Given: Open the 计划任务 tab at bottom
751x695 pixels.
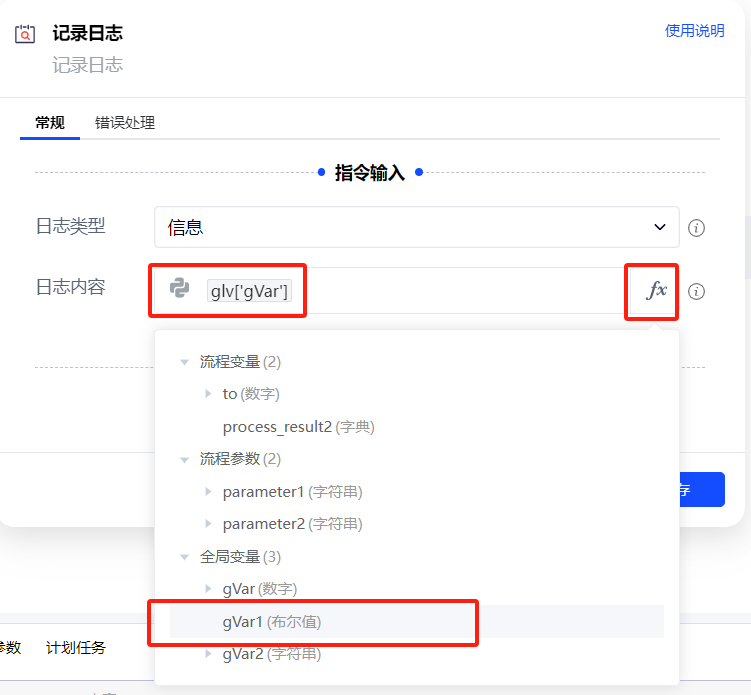Looking at the screenshot, I should 76,647.
